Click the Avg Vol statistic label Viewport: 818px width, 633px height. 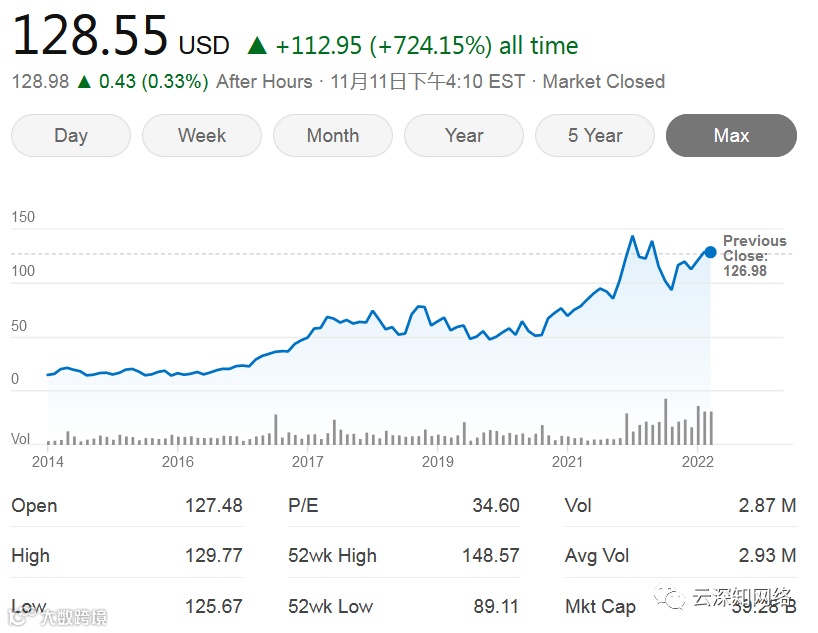tap(597, 556)
